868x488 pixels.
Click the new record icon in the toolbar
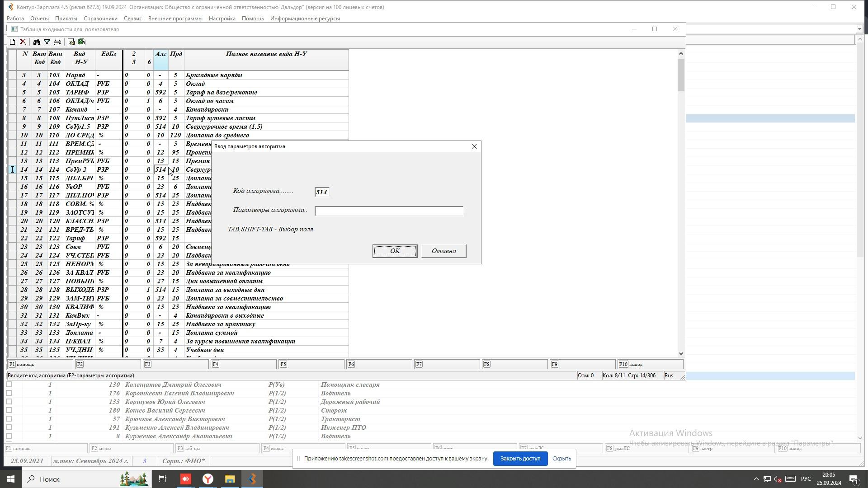[12, 42]
